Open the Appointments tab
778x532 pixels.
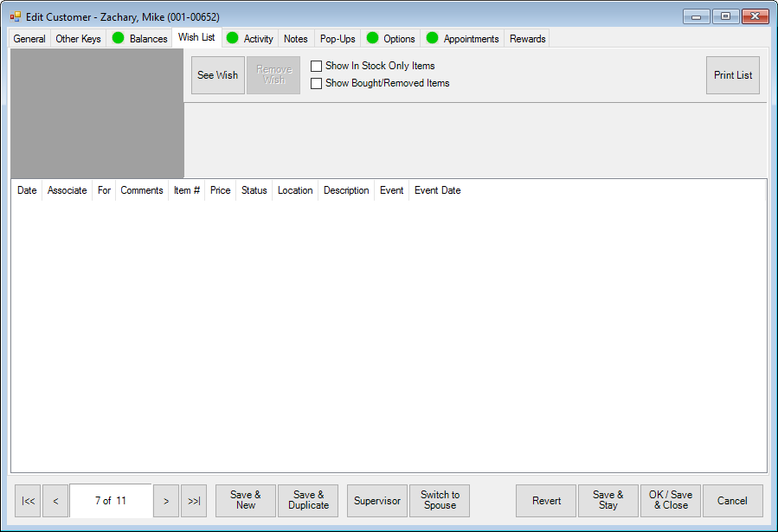(463, 39)
